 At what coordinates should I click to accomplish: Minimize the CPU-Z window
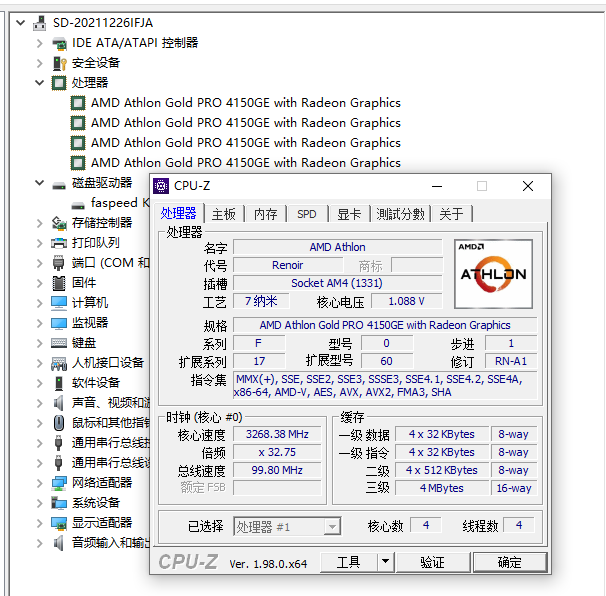(x=437, y=186)
